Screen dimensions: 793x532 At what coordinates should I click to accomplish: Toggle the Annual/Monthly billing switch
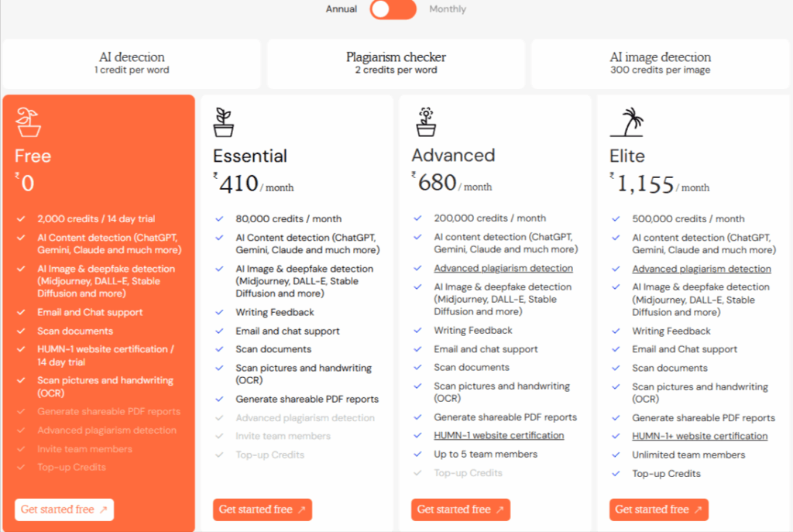tap(393, 9)
